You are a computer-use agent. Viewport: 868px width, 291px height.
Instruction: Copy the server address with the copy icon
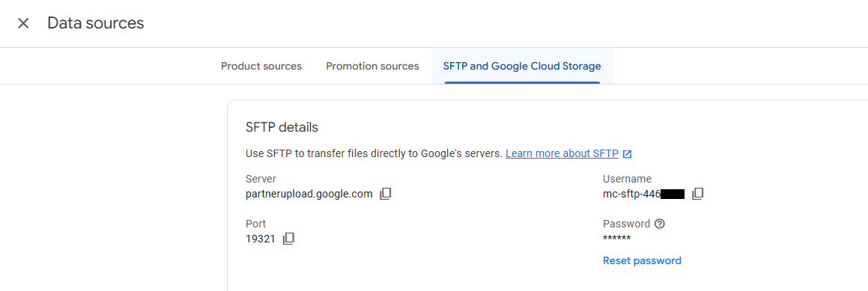pos(385,194)
